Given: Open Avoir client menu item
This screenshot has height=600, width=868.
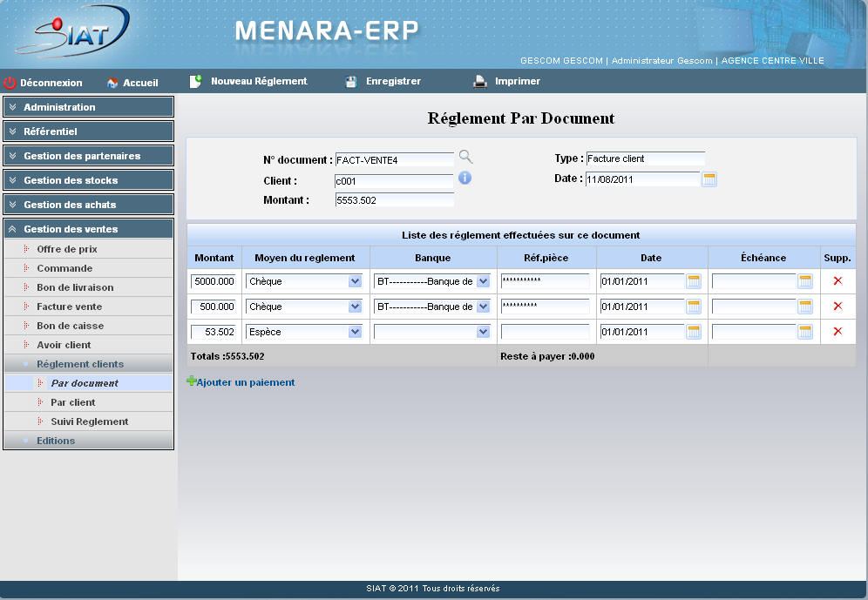Looking at the screenshot, I should click(89, 345).
